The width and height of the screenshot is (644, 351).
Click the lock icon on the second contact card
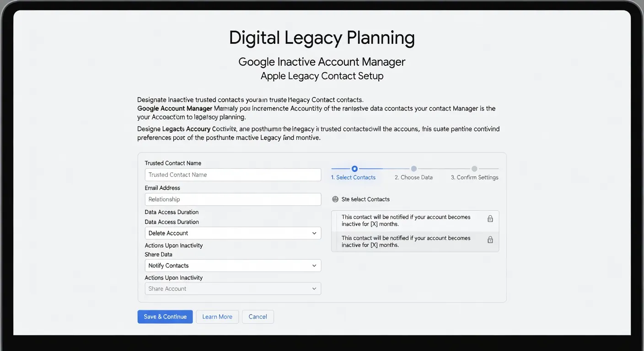click(x=490, y=239)
